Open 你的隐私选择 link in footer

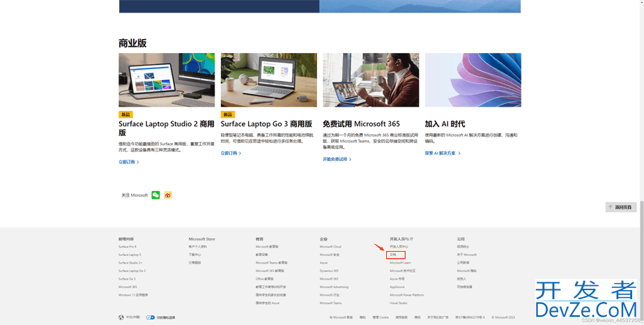[166, 317]
